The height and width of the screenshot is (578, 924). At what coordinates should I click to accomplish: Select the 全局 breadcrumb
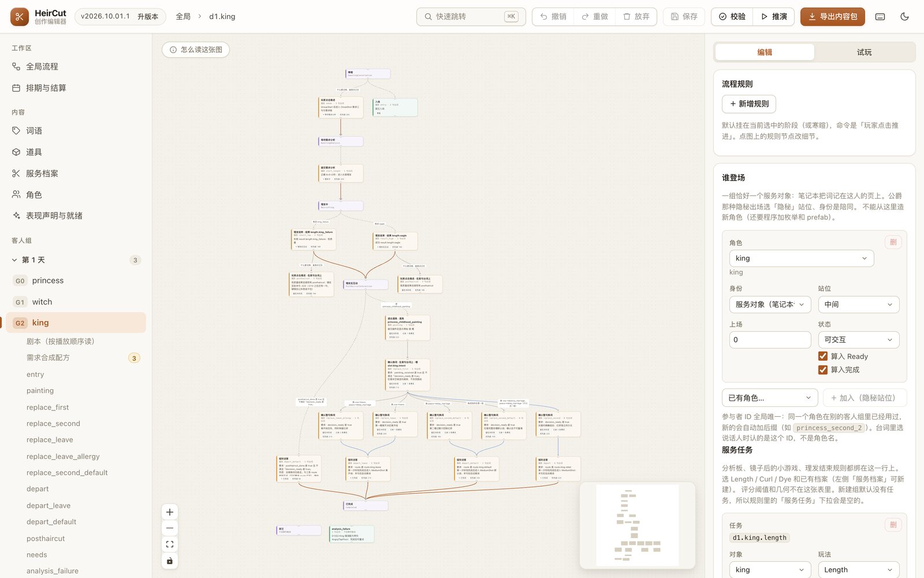point(183,17)
